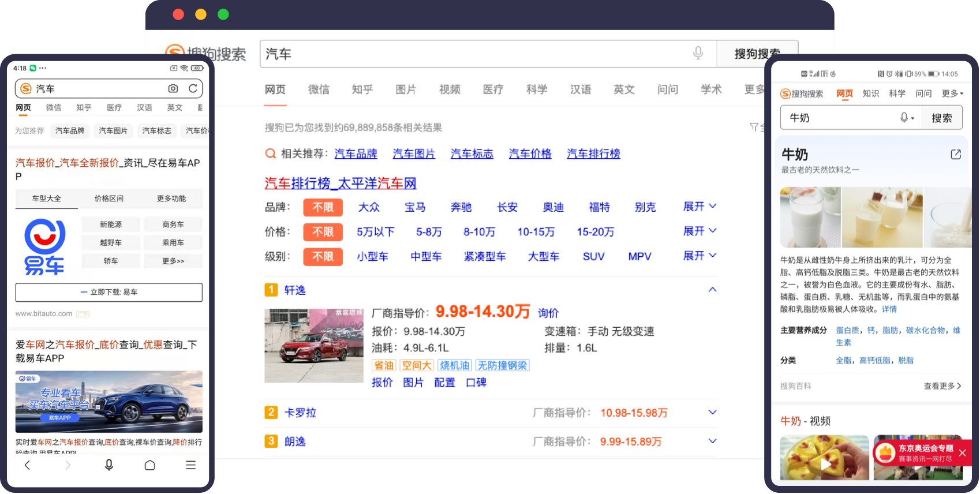Screen dimensions: 980x494
Task: Tap 汽车图片 suggestion chip in left phone
Action: (x=113, y=131)
